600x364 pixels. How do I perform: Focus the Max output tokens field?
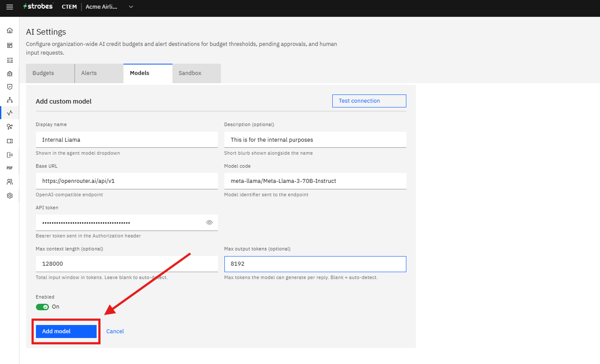tap(315, 264)
